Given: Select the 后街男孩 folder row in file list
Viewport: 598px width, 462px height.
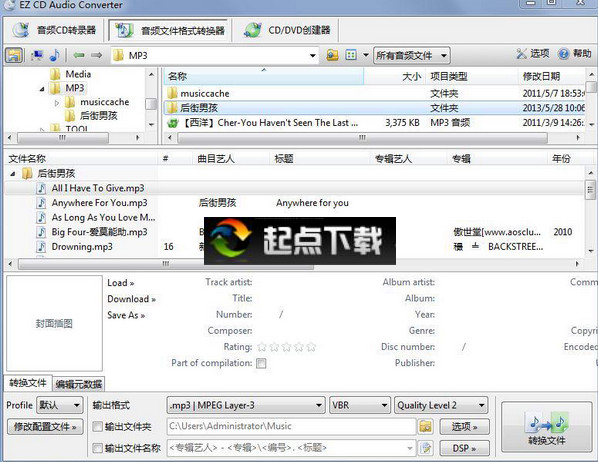Looking at the screenshot, I should pos(375,108).
